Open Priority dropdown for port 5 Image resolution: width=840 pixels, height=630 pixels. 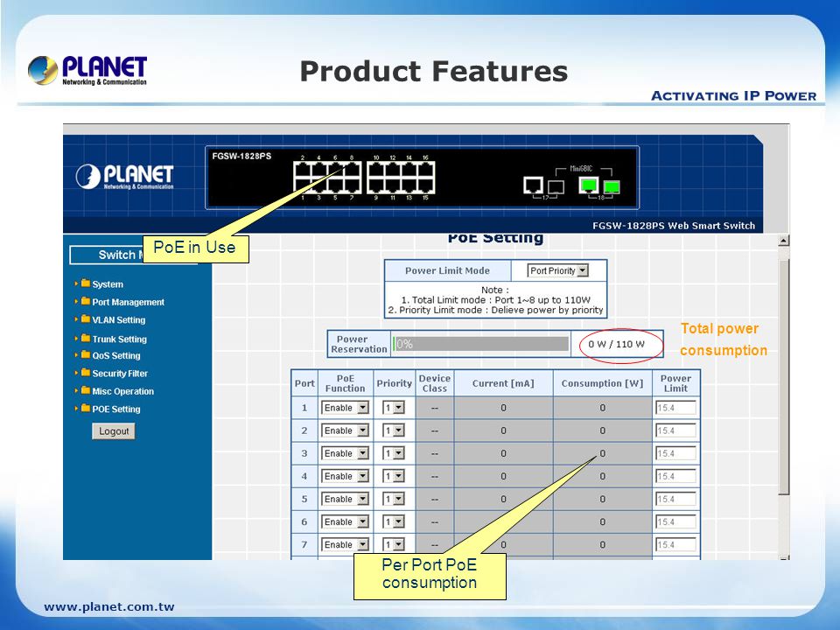(393, 499)
